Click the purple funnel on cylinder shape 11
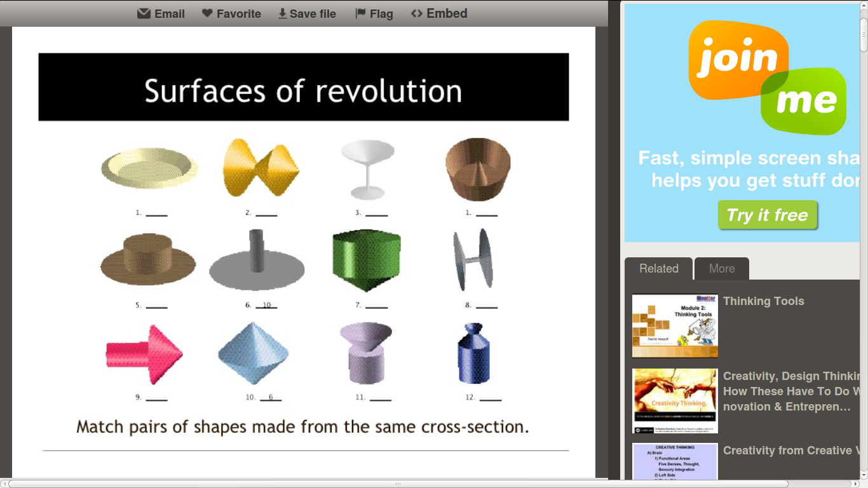Image resolution: width=868 pixels, height=488 pixels. point(366,353)
